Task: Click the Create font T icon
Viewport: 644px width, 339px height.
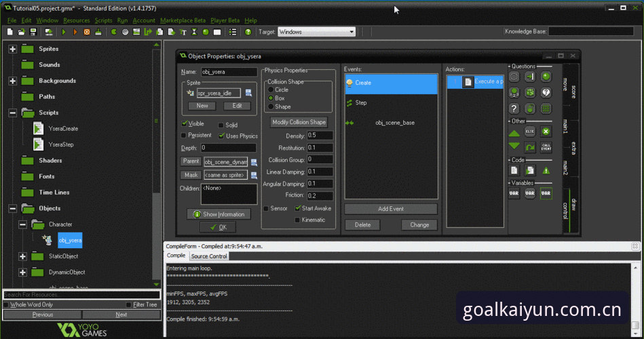Action: tap(183, 32)
